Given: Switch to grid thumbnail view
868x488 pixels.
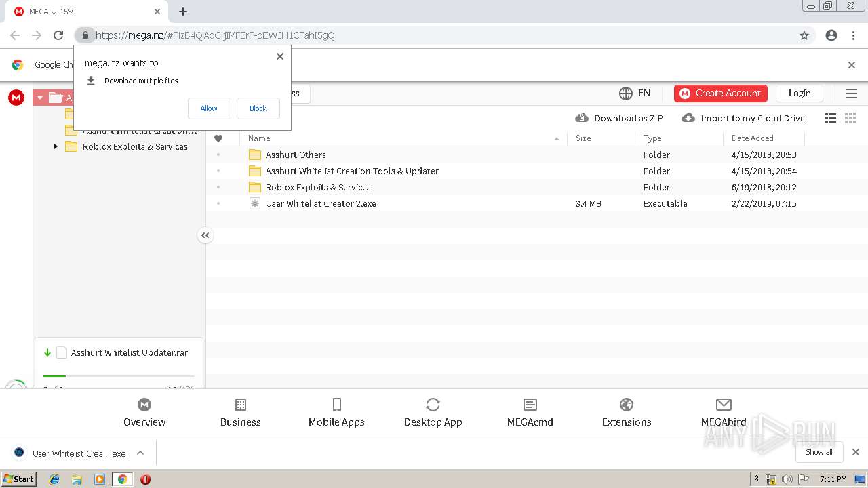Looking at the screenshot, I should (850, 118).
